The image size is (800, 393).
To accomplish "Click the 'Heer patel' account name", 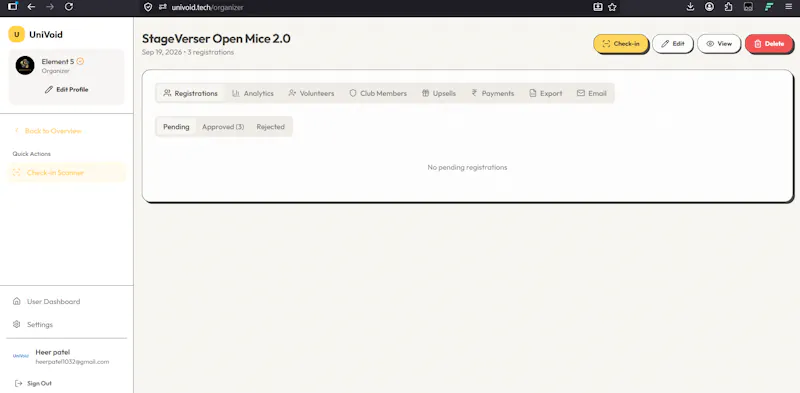I will tap(53, 352).
